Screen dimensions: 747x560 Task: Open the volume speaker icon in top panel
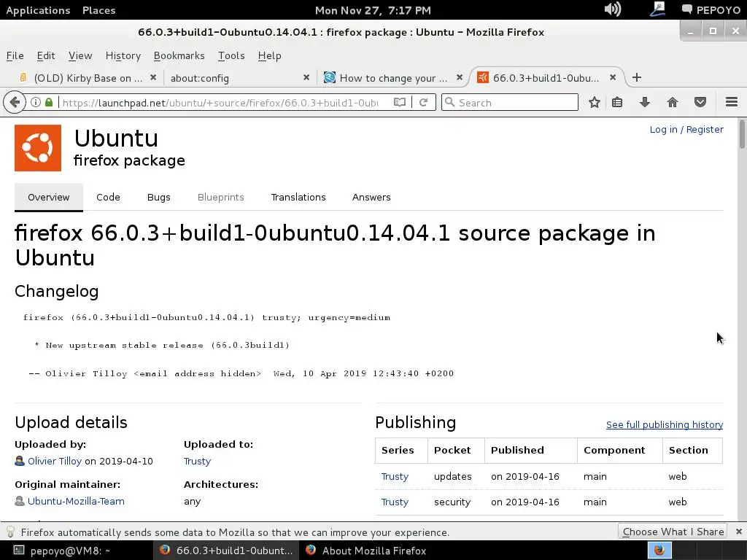click(612, 9)
